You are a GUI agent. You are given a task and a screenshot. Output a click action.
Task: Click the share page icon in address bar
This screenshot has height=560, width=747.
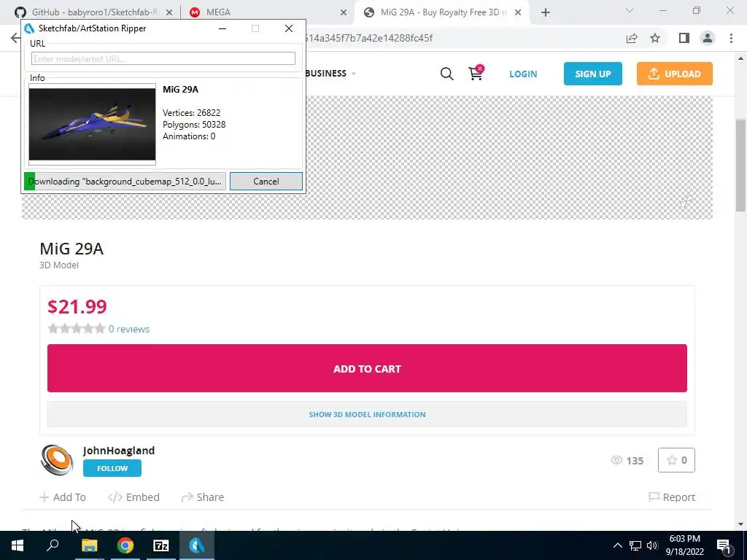click(632, 38)
